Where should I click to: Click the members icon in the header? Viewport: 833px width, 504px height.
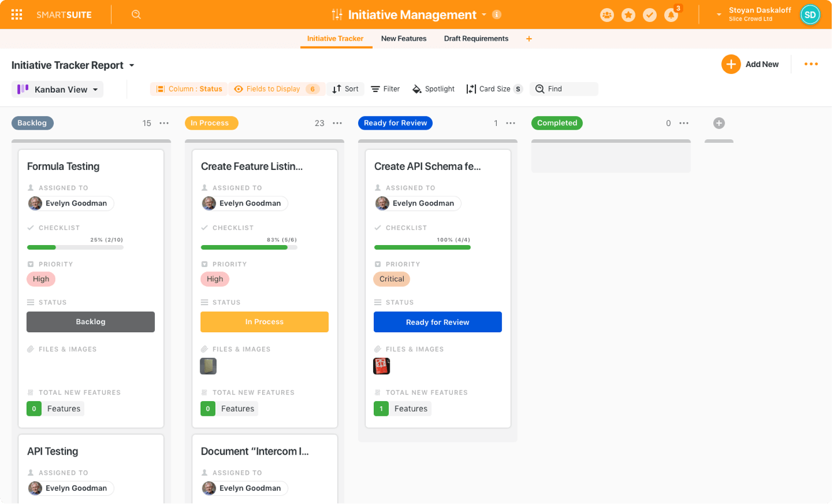[607, 14]
